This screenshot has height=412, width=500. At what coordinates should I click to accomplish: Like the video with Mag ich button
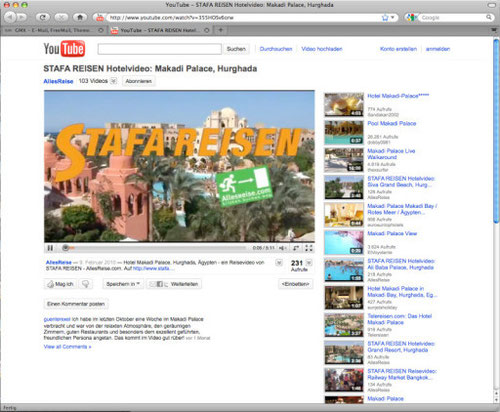[x=61, y=284]
